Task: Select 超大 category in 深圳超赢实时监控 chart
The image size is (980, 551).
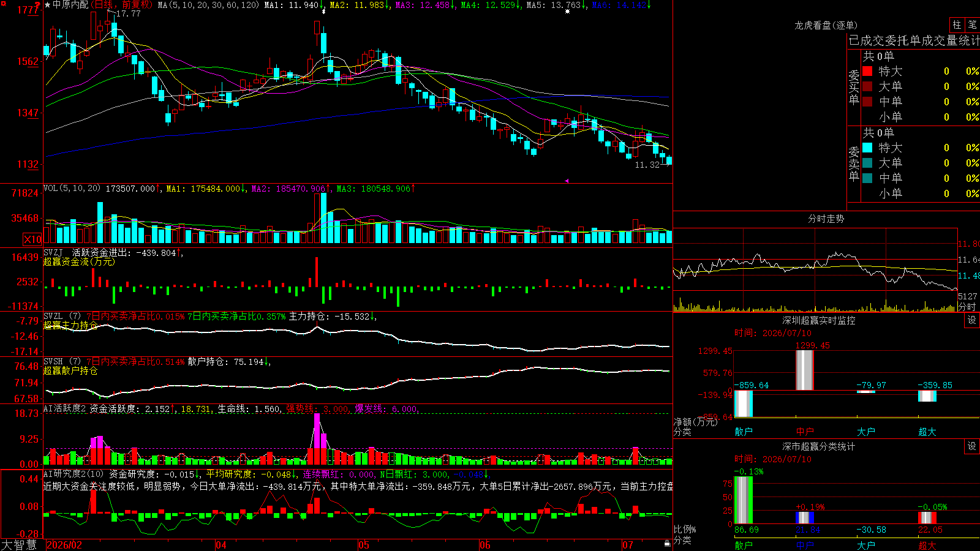Action: pyautogui.click(x=927, y=432)
